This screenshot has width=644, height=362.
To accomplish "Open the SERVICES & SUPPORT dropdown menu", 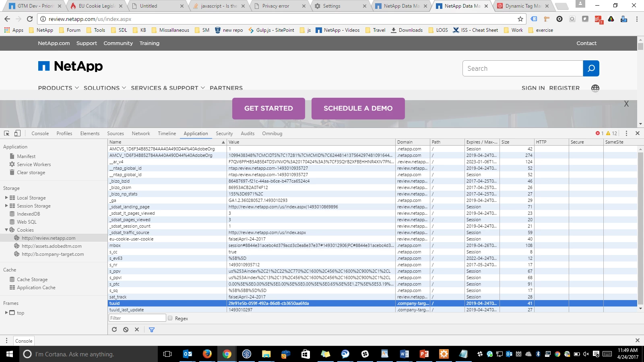I will tap(168, 88).
